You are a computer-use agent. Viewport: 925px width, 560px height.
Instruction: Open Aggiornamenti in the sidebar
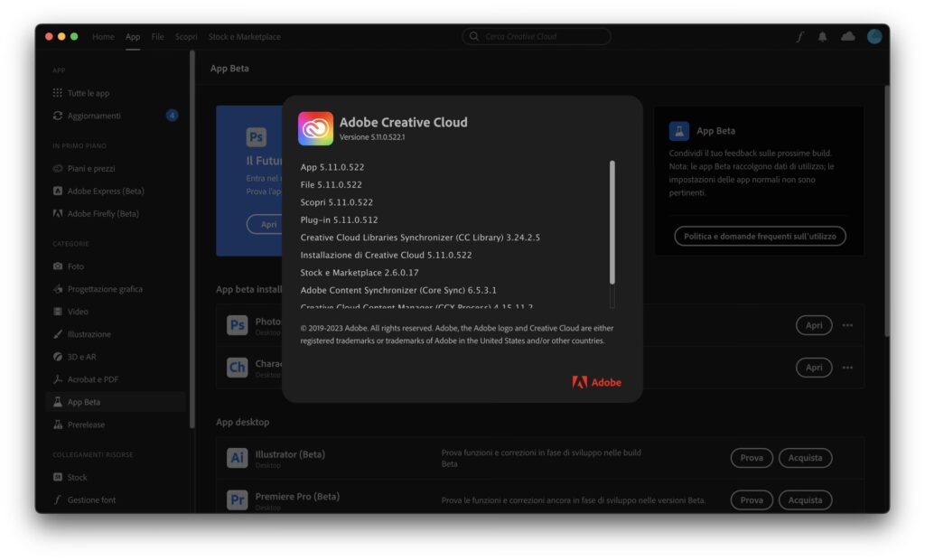pyautogui.click(x=94, y=116)
